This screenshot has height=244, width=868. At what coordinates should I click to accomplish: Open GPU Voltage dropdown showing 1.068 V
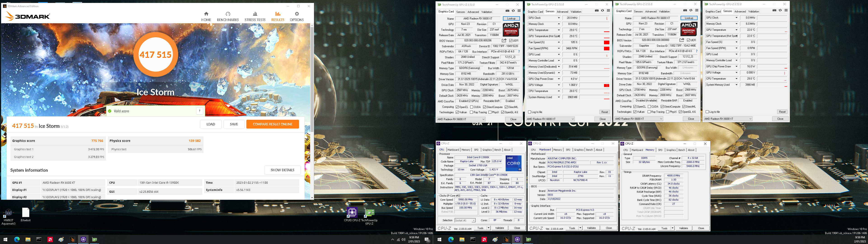[559, 85]
